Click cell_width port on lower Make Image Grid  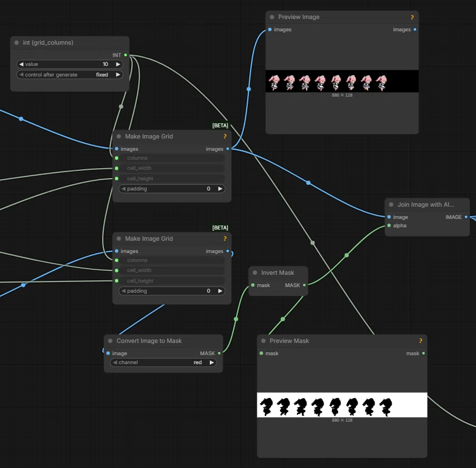117,270
